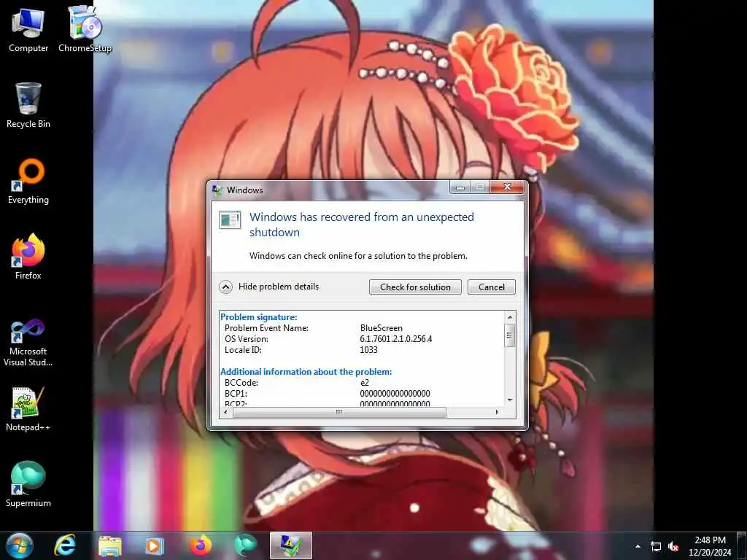Show hidden system tray icons

pyautogui.click(x=638, y=546)
